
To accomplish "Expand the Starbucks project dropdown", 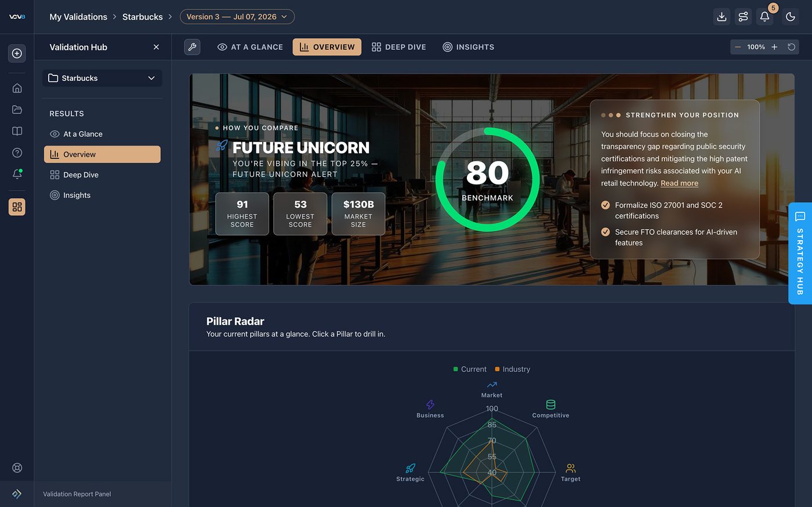I will click(x=102, y=78).
